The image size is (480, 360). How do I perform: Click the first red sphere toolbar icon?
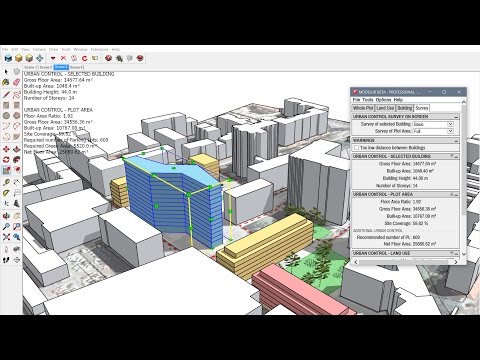point(108,58)
